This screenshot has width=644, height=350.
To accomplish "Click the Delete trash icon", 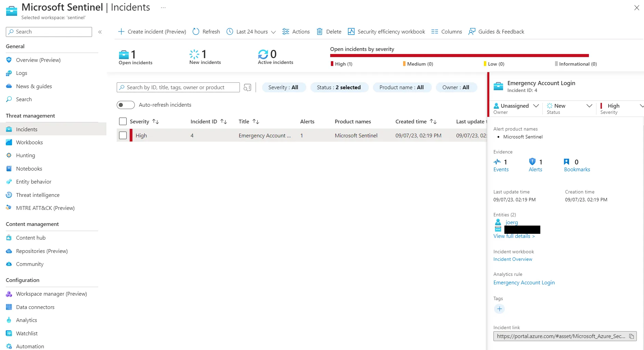I will click(x=320, y=31).
